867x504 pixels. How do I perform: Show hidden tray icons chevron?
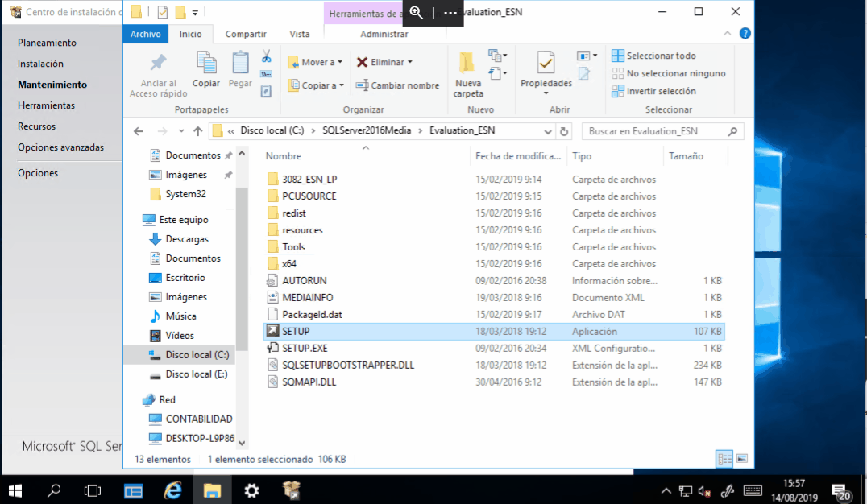coord(666,491)
